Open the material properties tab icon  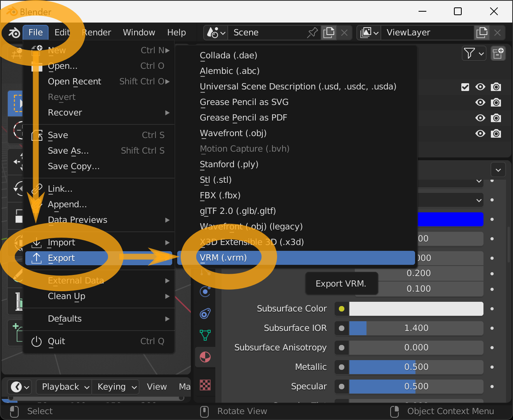click(205, 357)
